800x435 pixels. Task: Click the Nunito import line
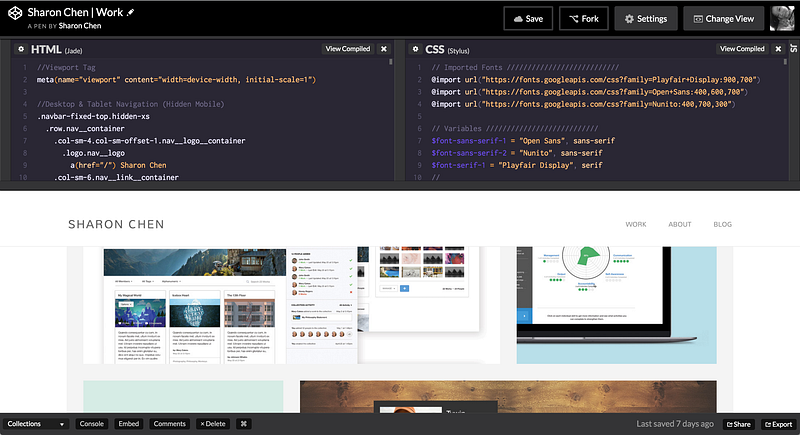tap(584, 104)
